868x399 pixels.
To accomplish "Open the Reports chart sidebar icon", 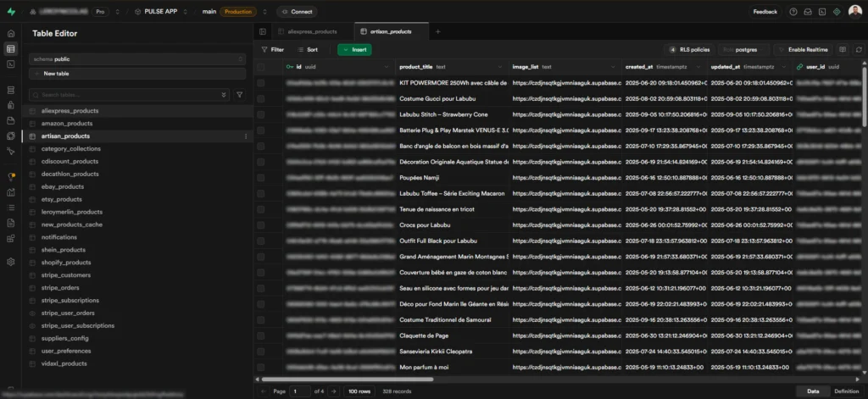I will tap(10, 192).
